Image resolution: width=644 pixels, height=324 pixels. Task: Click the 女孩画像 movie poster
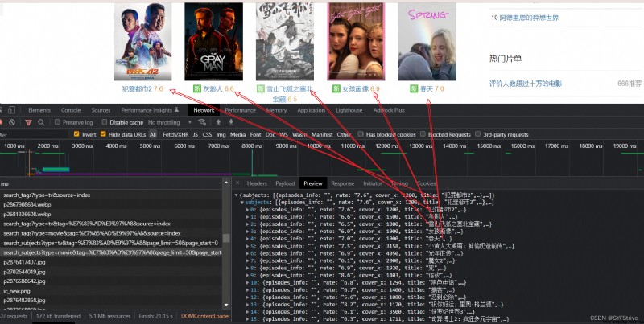tap(356, 42)
